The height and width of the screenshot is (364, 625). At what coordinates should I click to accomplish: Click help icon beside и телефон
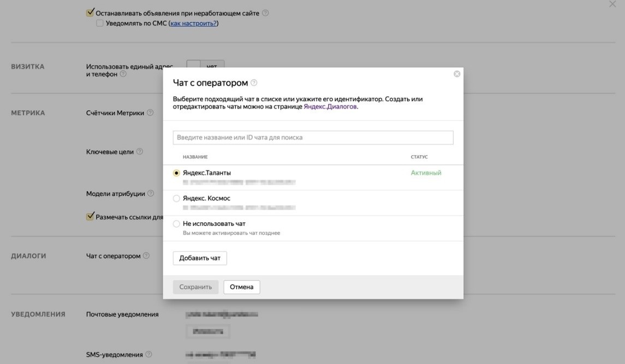click(123, 74)
